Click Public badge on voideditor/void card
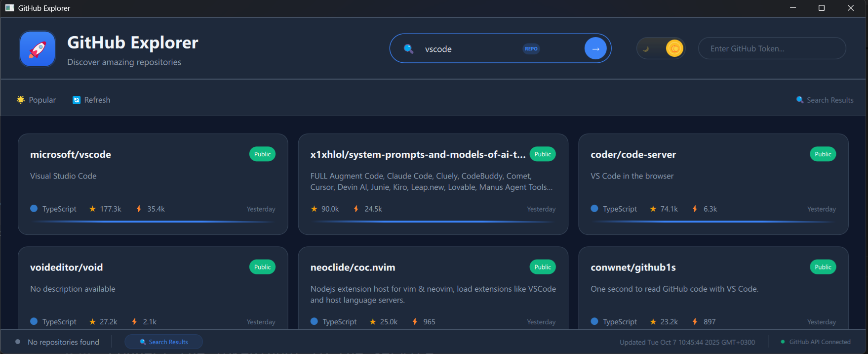868x354 pixels. coord(262,267)
